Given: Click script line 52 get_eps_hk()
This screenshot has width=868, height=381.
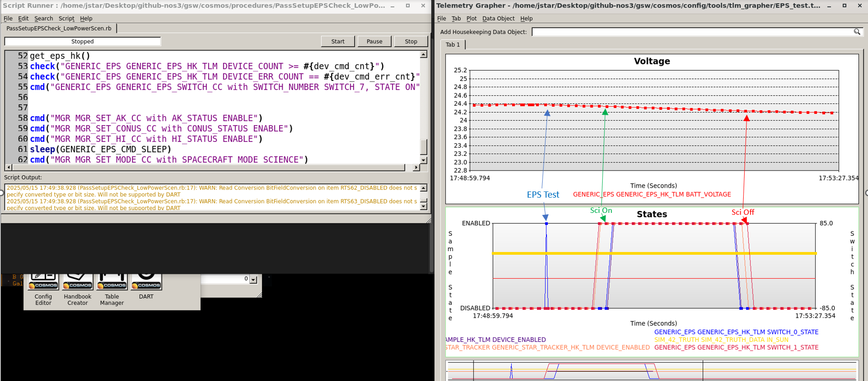Looking at the screenshot, I should tap(60, 56).
